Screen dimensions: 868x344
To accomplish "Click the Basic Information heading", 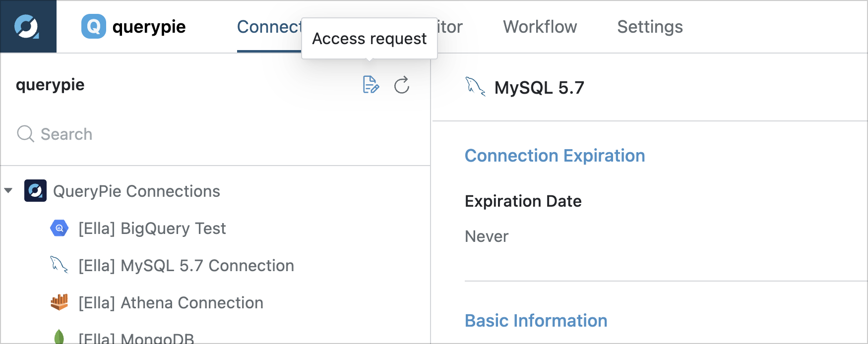I will point(536,321).
